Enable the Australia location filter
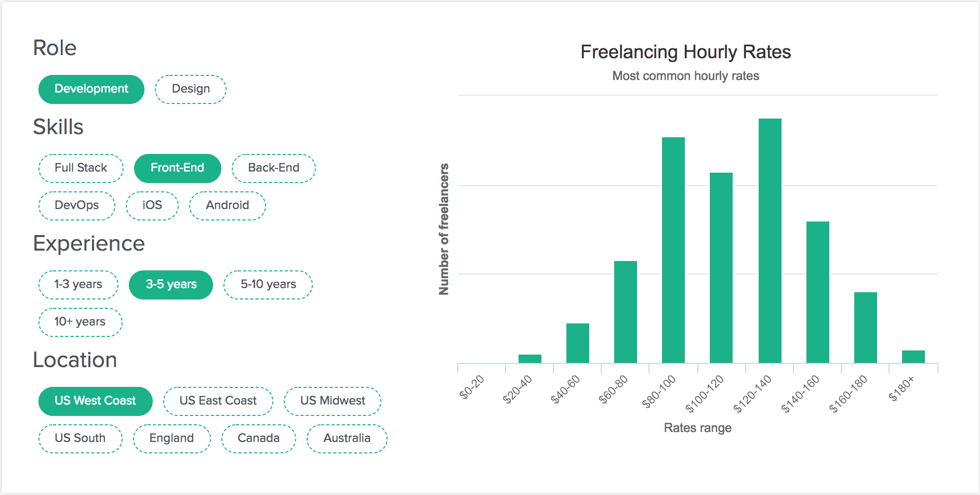The height and width of the screenshot is (495, 980). [x=346, y=438]
